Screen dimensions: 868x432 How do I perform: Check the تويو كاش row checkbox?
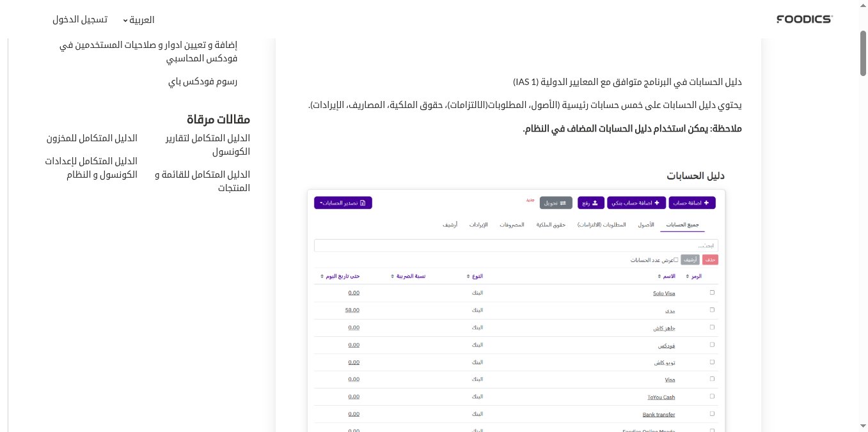[x=712, y=362]
